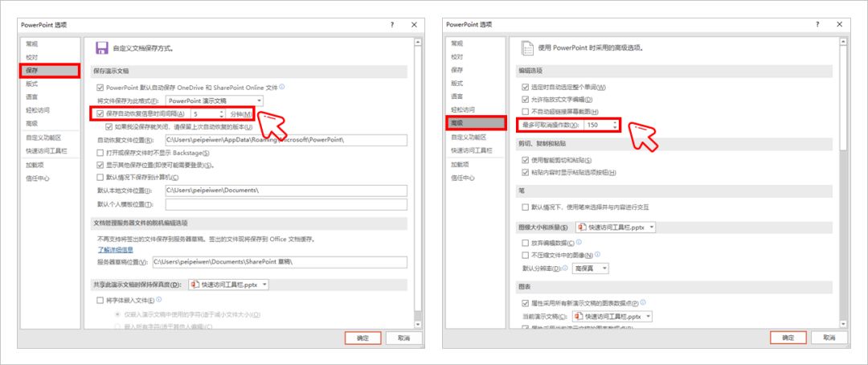Screen dimensions: 868x365
Task: Enable 打开或保存文件时不显示 Backstage
Action: click(100, 152)
